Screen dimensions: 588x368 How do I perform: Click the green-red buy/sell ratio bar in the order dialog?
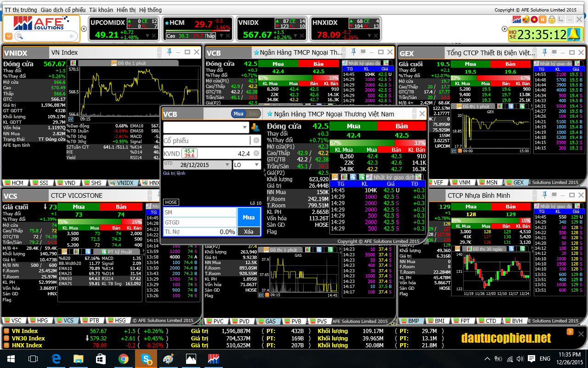click(378, 143)
